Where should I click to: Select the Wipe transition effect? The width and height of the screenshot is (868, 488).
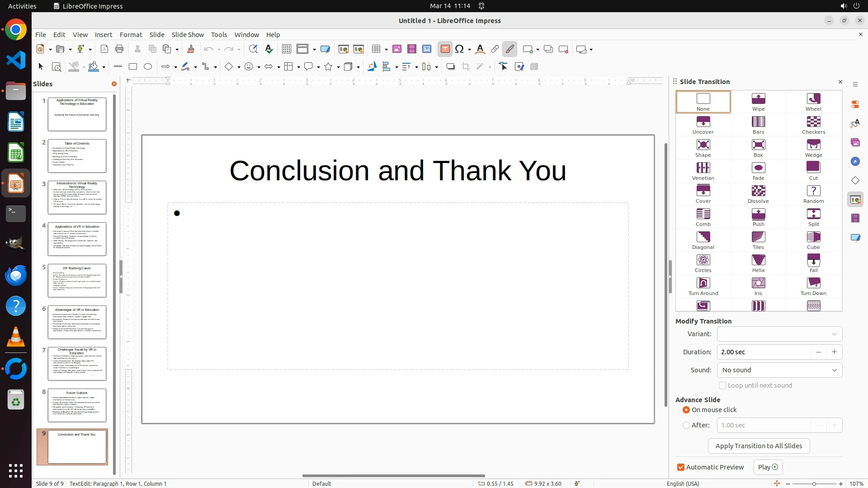pos(758,102)
